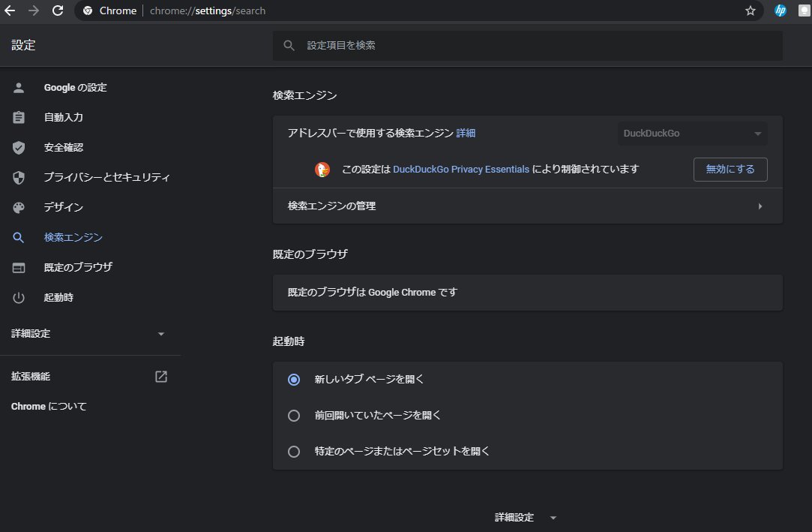This screenshot has width=812, height=532.
Task: Click the DuckDuckGo duck logo icon
Action: click(322, 170)
